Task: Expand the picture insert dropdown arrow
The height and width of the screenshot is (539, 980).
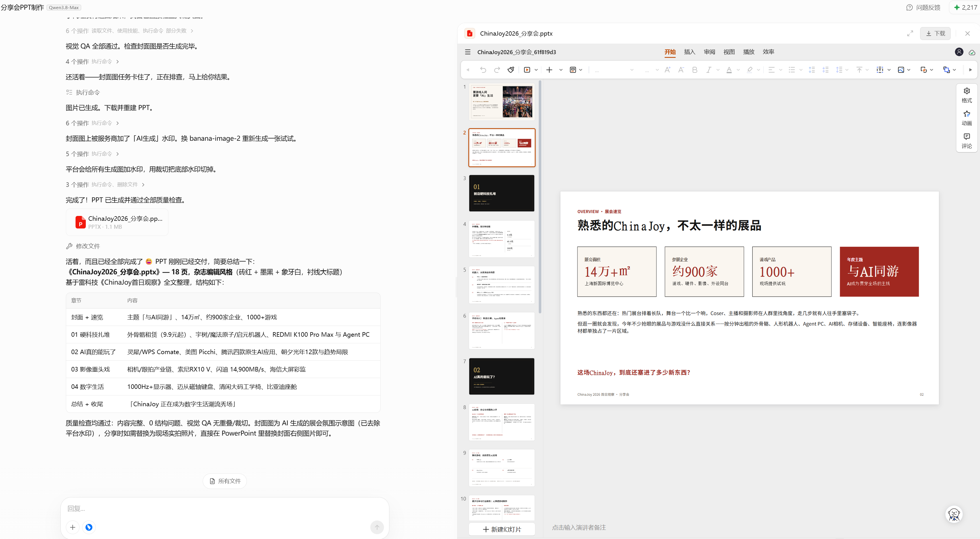Action: coord(908,70)
